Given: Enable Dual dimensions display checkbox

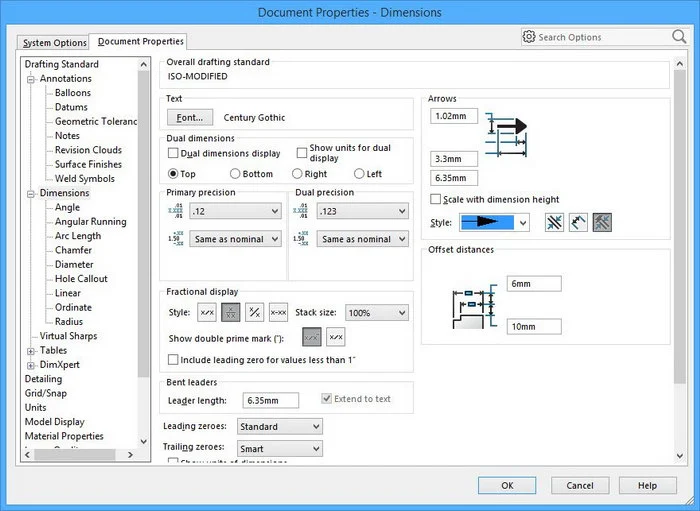Looking at the screenshot, I should click(x=173, y=153).
